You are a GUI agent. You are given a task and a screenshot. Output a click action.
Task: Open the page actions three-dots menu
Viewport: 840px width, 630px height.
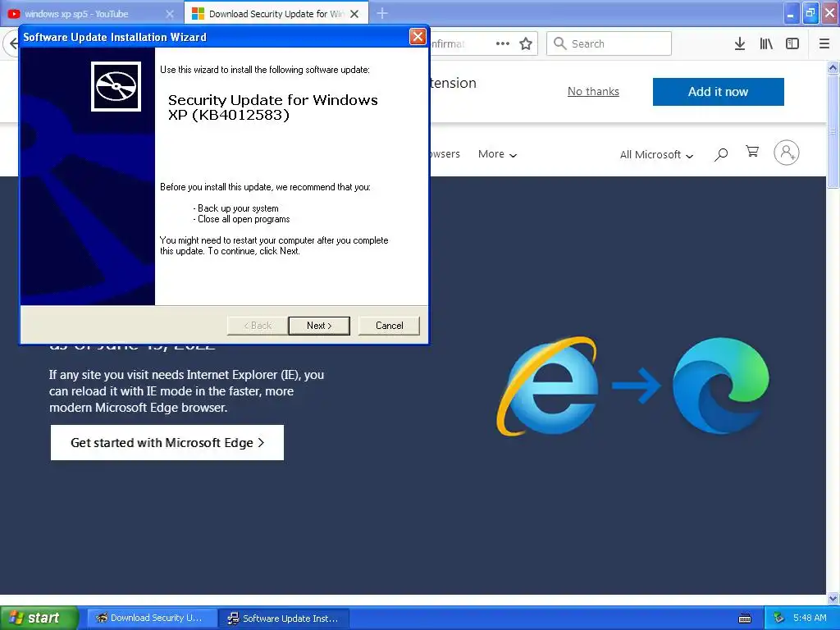[503, 43]
